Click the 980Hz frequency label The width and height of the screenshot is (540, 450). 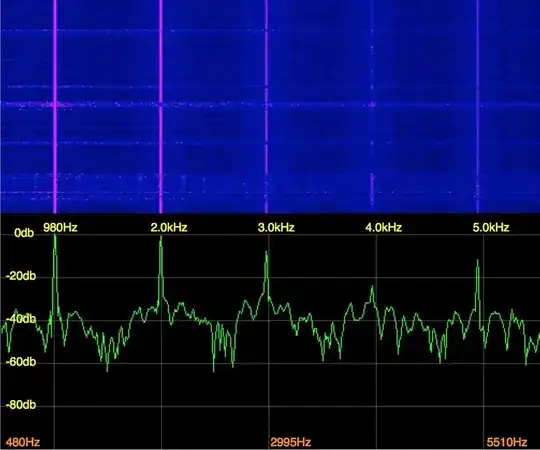pyautogui.click(x=60, y=228)
